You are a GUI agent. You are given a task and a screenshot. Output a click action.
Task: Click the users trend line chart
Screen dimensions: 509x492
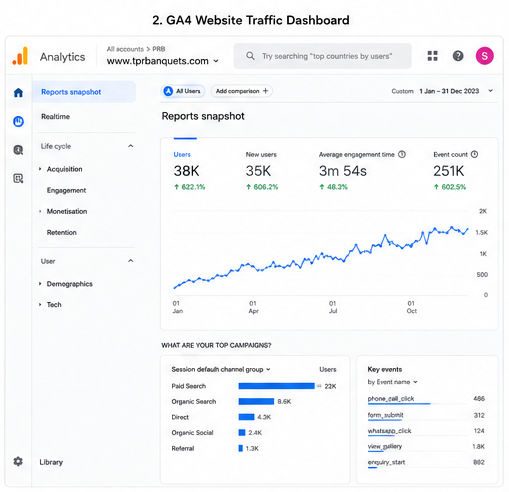pyautogui.click(x=321, y=257)
